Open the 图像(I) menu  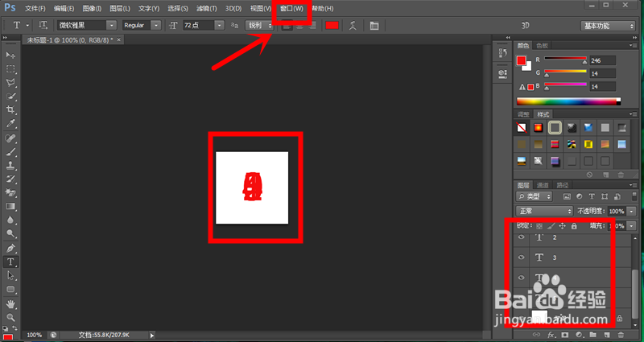pyautogui.click(x=92, y=8)
